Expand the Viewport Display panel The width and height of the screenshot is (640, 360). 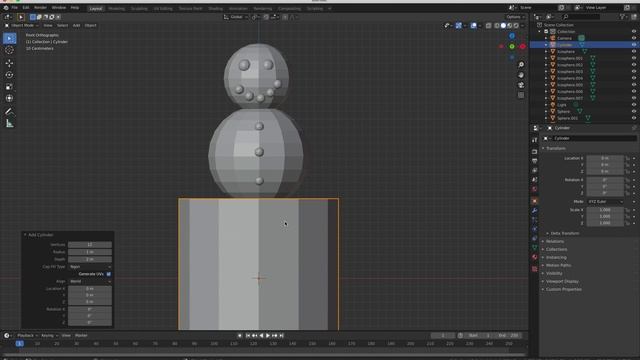coord(561,281)
